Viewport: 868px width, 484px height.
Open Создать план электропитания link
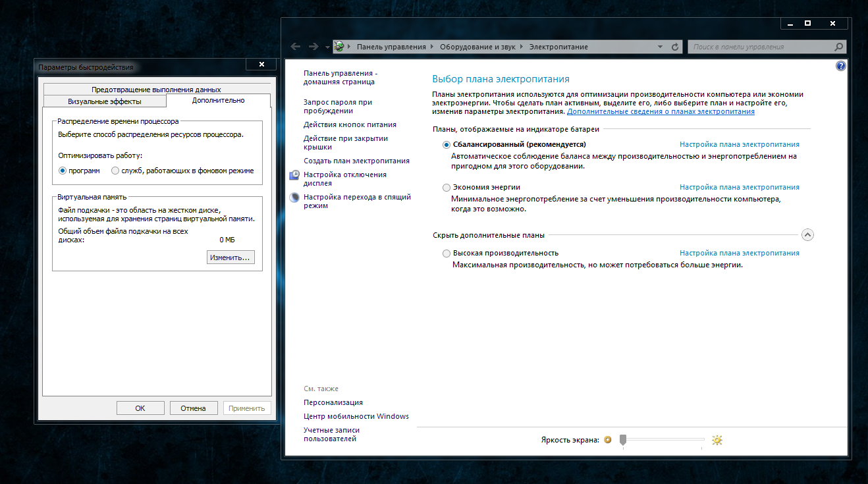pos(356,161)
